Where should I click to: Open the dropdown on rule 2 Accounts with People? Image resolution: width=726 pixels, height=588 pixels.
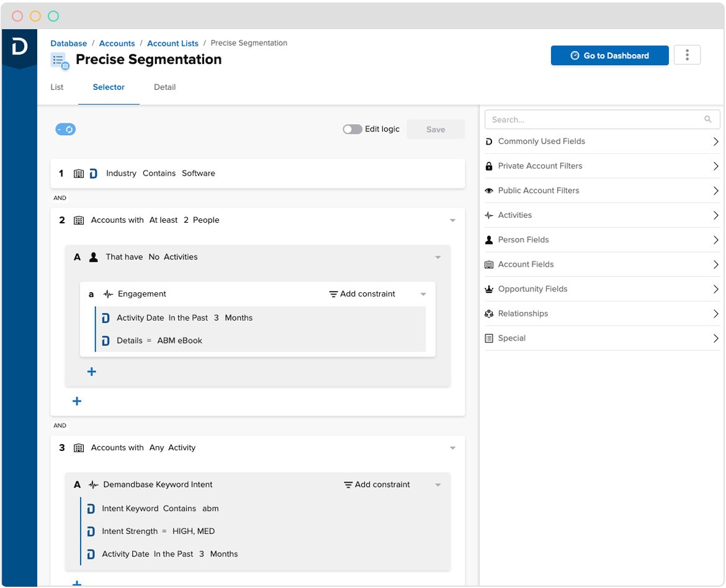click(453, 220)
